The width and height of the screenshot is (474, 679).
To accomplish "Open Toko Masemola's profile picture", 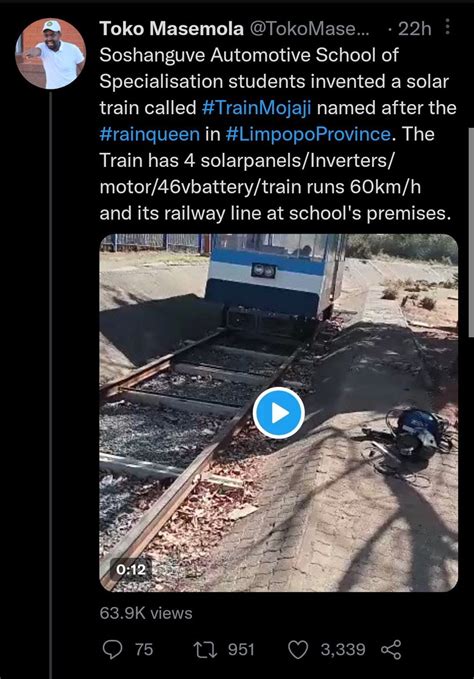I will tap(51, 54).
